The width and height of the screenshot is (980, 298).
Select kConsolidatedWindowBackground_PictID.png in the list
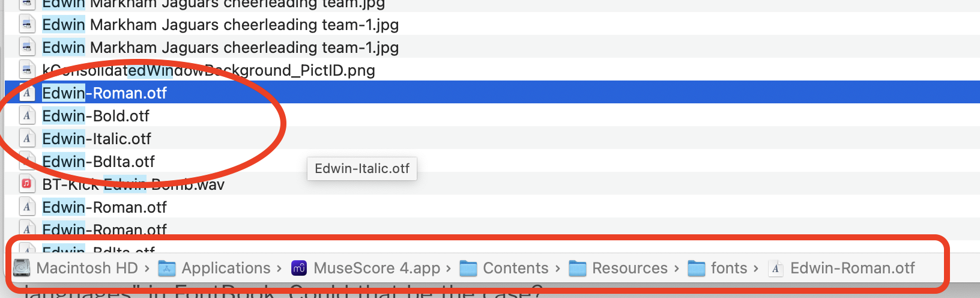click(x=208, y=70)
